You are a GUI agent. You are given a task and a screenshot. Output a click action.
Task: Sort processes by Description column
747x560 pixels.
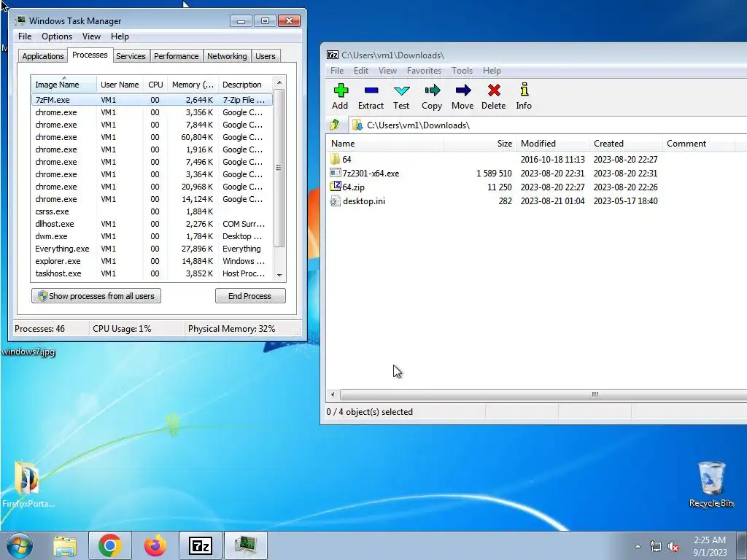pos(245,85)
